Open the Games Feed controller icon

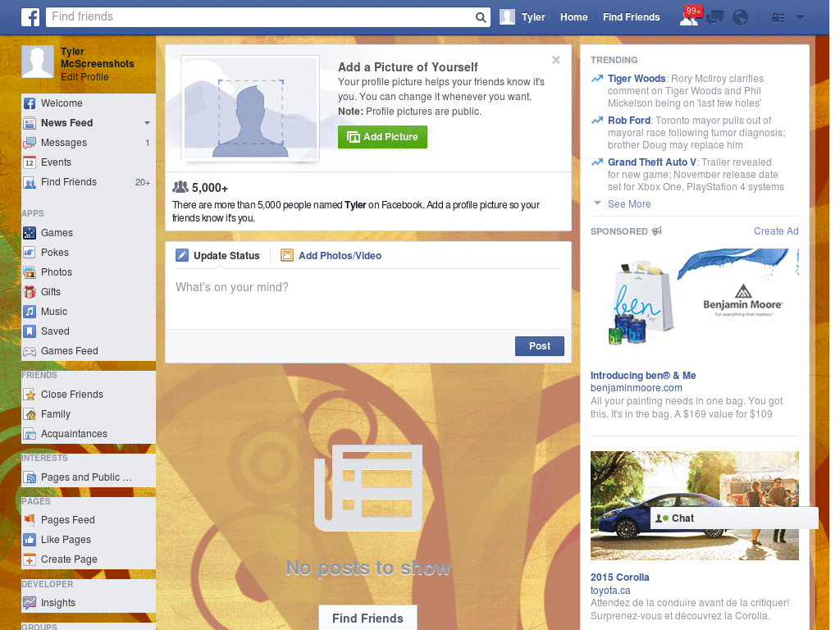(x=30, y=351)
